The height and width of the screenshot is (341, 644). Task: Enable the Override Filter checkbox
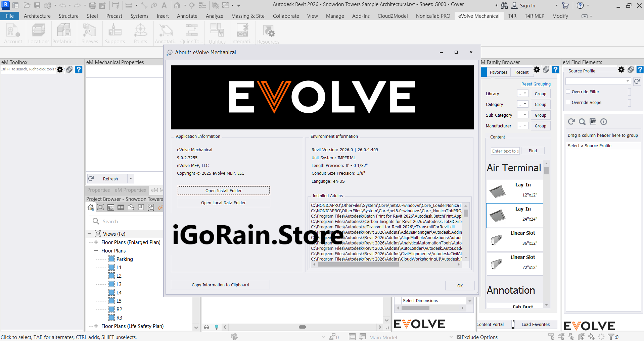click(568, 92)
